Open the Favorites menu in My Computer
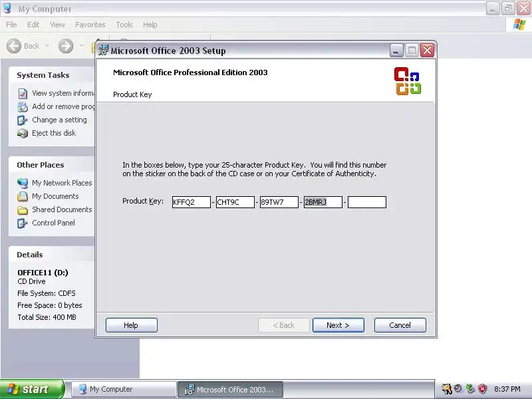 coord(90,25)
